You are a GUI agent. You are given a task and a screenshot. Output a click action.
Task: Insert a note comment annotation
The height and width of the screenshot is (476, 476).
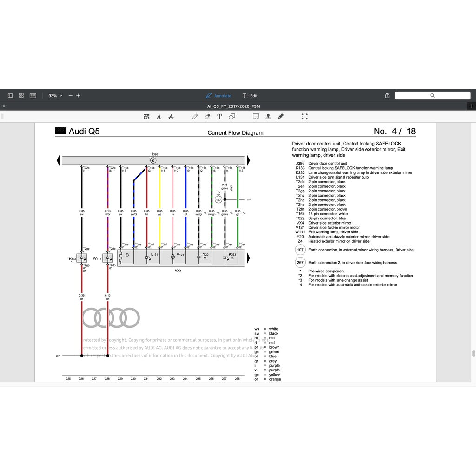tap(256, 117)
